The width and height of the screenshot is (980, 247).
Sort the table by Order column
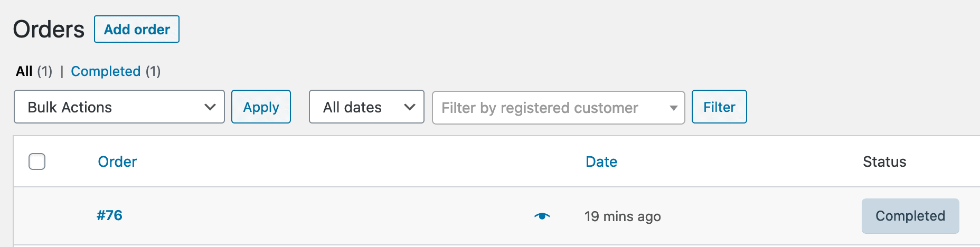pyautogui.click(x=117, y=161)
